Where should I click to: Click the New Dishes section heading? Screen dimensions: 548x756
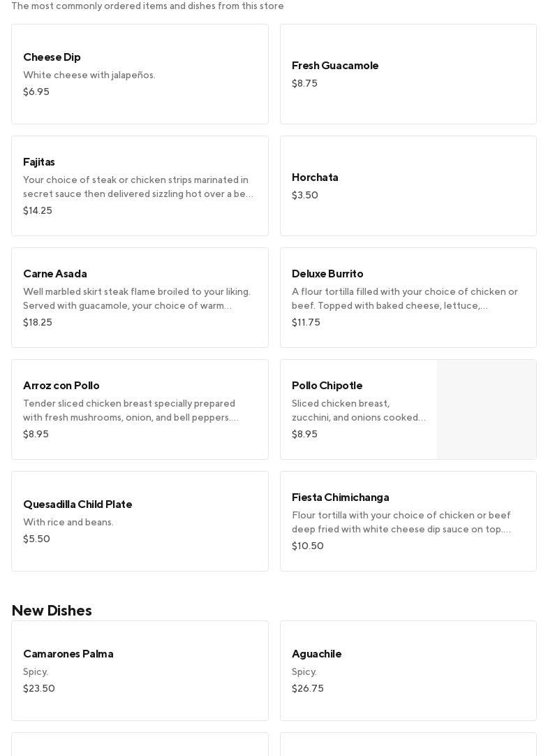point(52,610)
